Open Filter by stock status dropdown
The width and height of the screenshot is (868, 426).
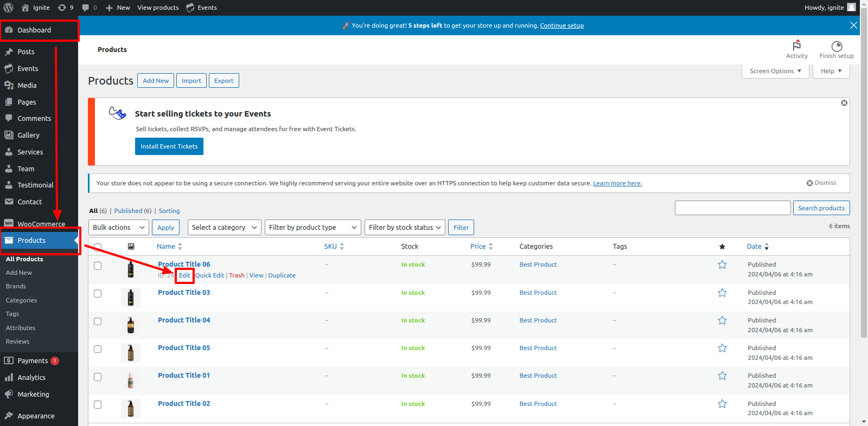tap(405, 228)
